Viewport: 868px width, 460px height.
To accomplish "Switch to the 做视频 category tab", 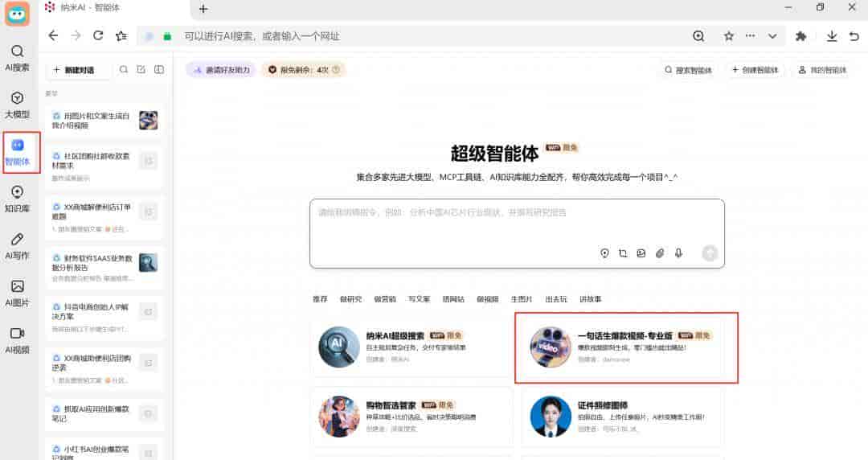I will [488, 298].
